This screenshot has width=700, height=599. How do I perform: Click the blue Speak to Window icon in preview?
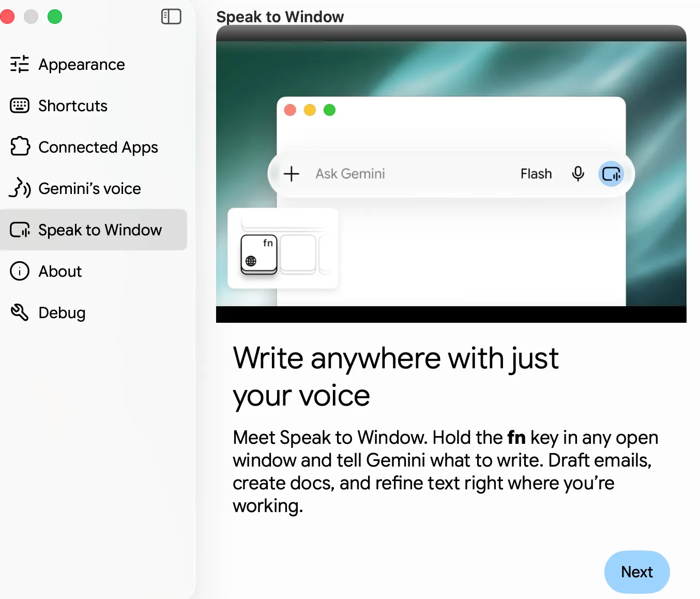point(611,174)
